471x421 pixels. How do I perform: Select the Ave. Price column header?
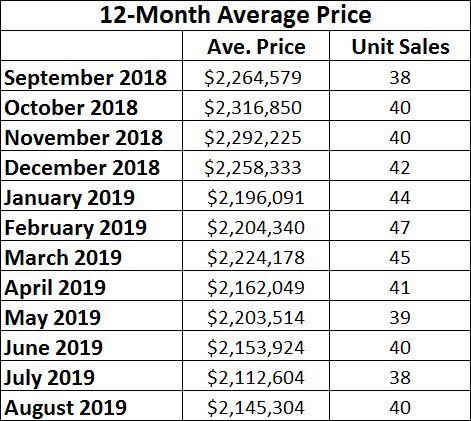[256, 46]
